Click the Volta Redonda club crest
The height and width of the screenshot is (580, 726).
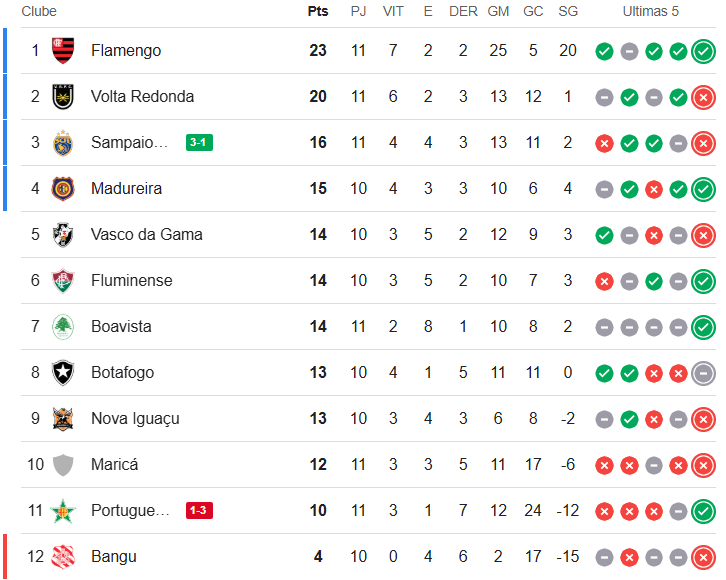(x=63, y=96)
